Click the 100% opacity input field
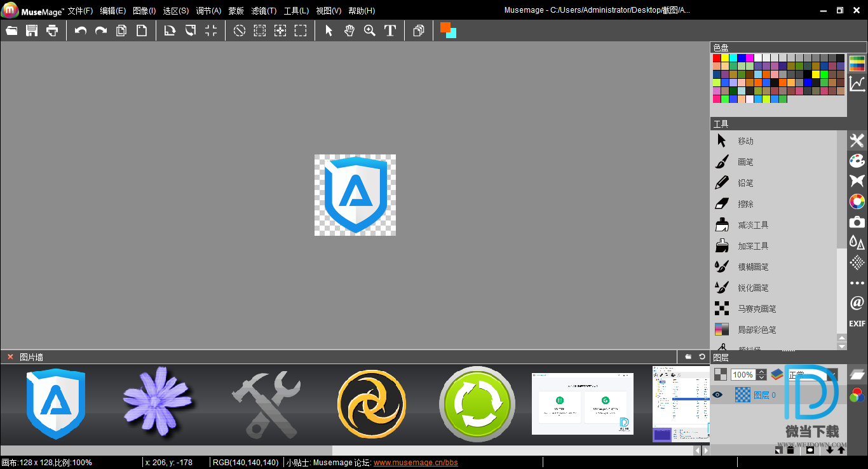The width and height of the screenshot is (868, 469). point(743,375)
